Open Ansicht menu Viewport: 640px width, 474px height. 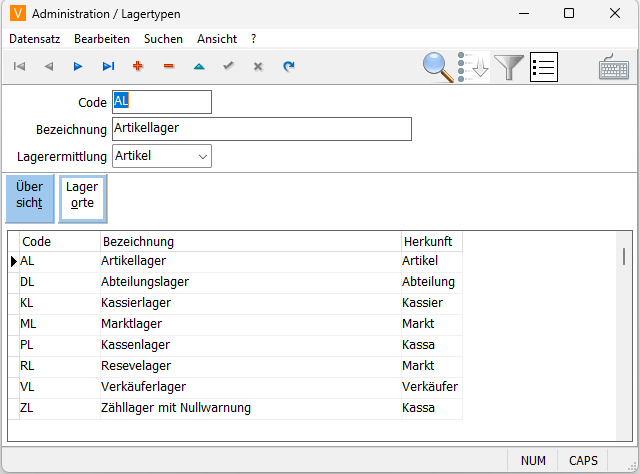(217, 39)
